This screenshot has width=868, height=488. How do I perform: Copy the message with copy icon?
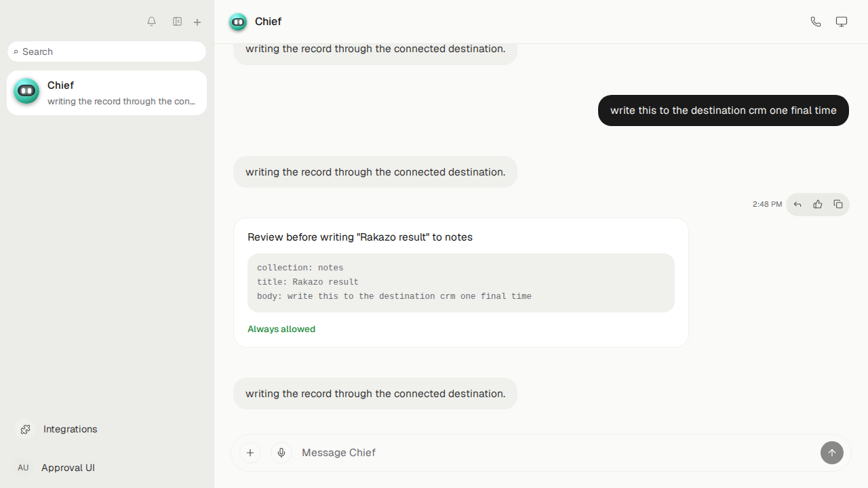(x=838, y=204)
